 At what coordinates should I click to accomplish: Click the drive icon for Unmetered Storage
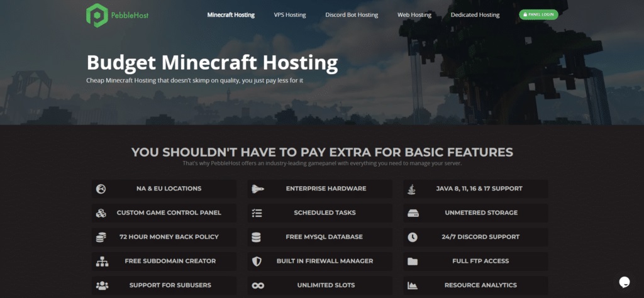[413, 214]
